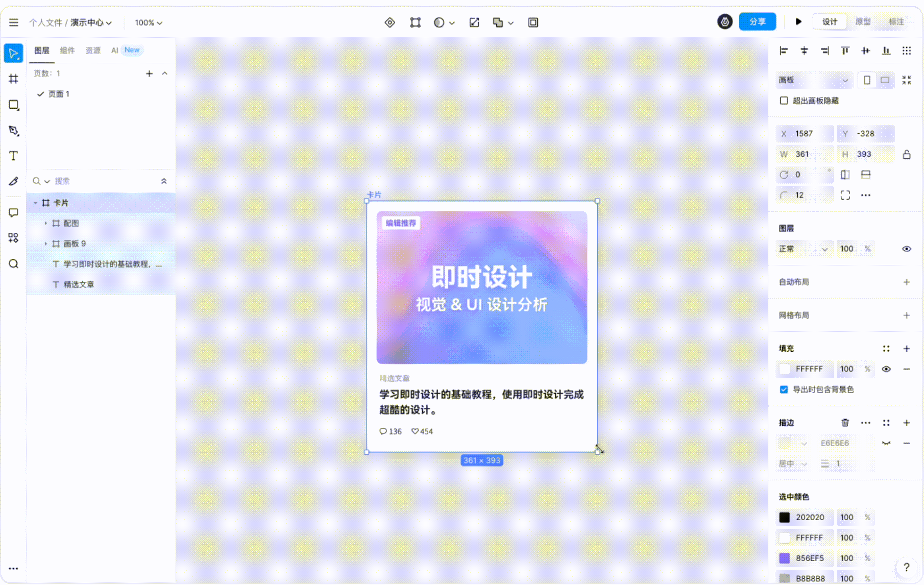
Task: Toggle the 超出画板隐藏 checkbox
Action: point(784,101)
